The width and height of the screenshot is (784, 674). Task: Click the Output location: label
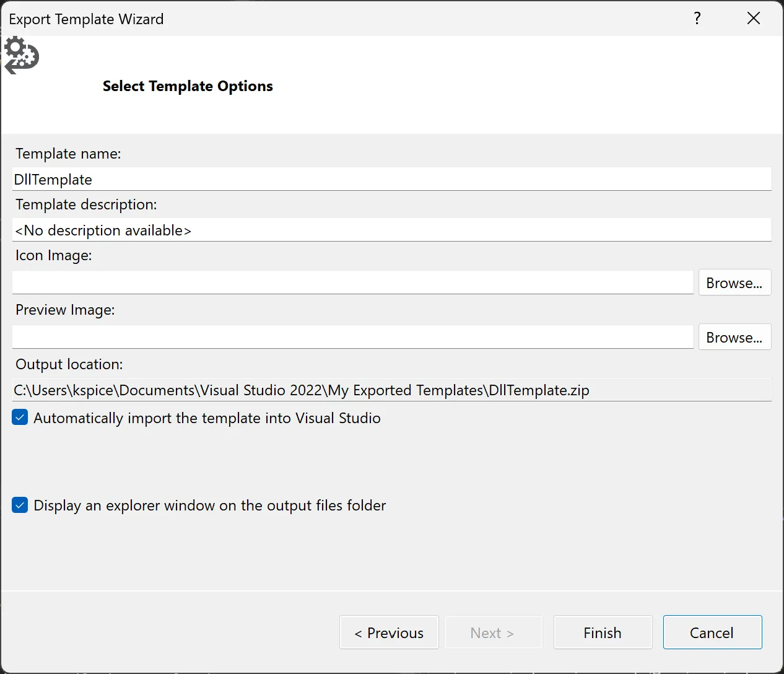coord(69,364)
